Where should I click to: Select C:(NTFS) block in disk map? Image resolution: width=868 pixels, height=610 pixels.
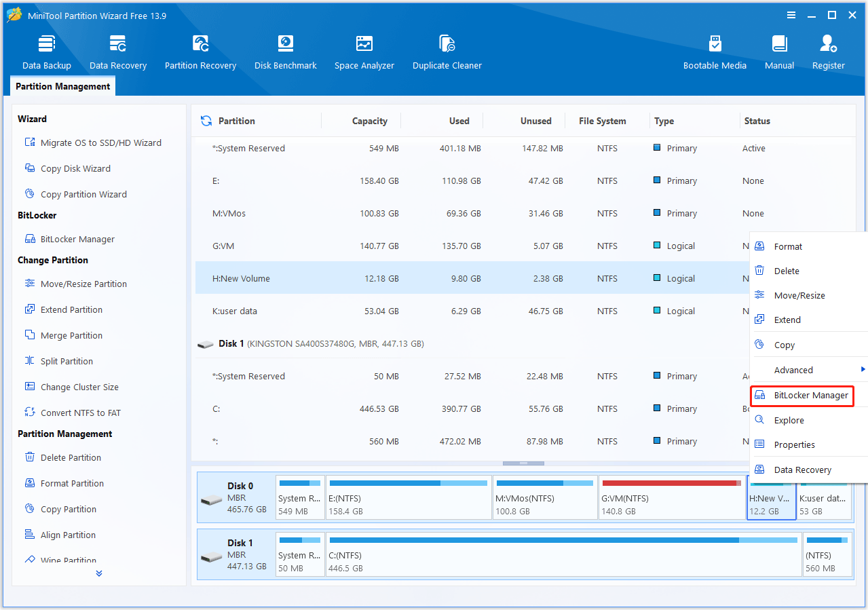563,554
